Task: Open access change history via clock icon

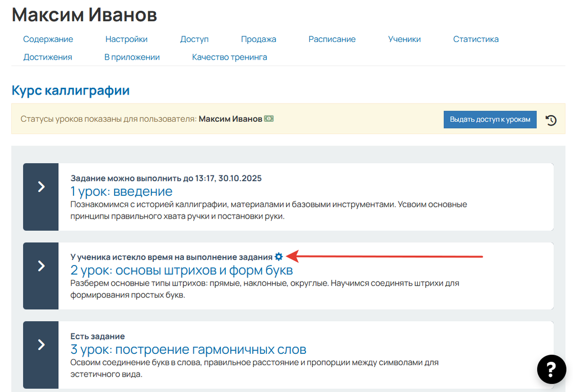Action: click(x=552, y=119)
